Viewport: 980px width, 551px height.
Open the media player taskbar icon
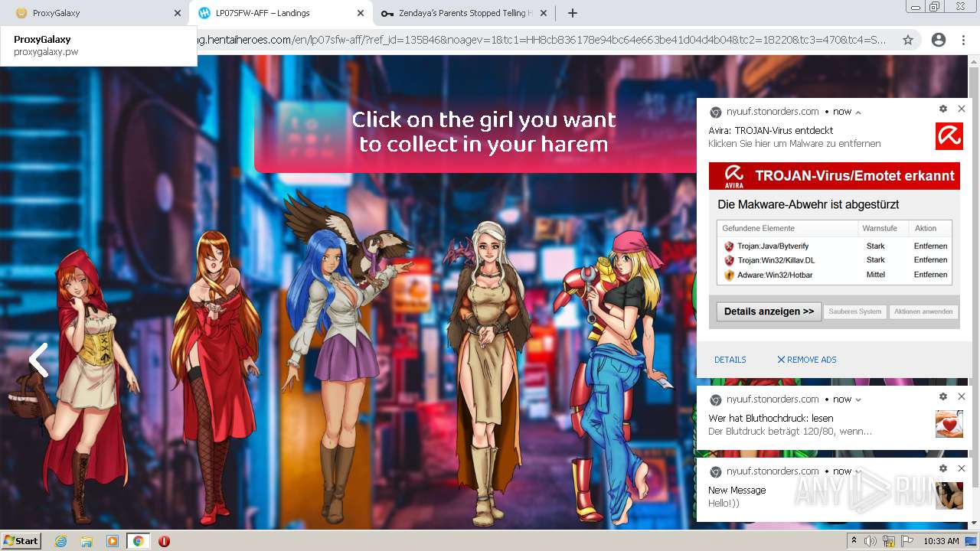pyautogui.click(x=113, y=541)
